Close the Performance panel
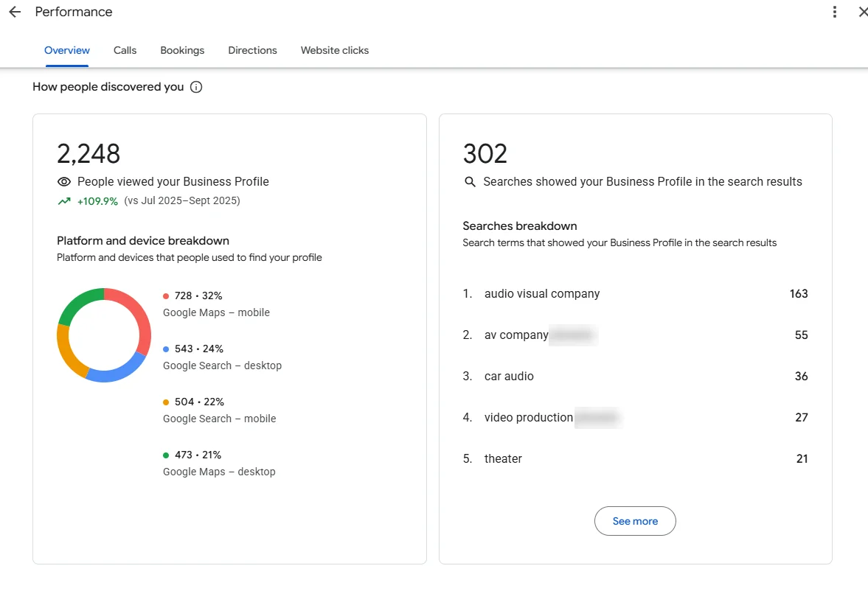The height and width of the screenshot is (591, 868). pos(862,12)
